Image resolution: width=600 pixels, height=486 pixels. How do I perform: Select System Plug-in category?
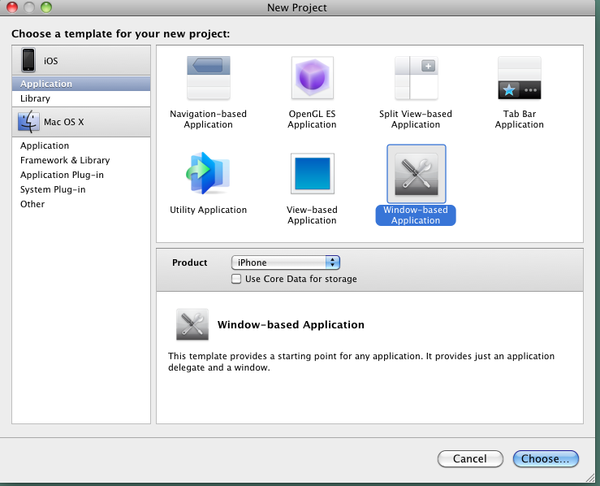pos(81,189)
